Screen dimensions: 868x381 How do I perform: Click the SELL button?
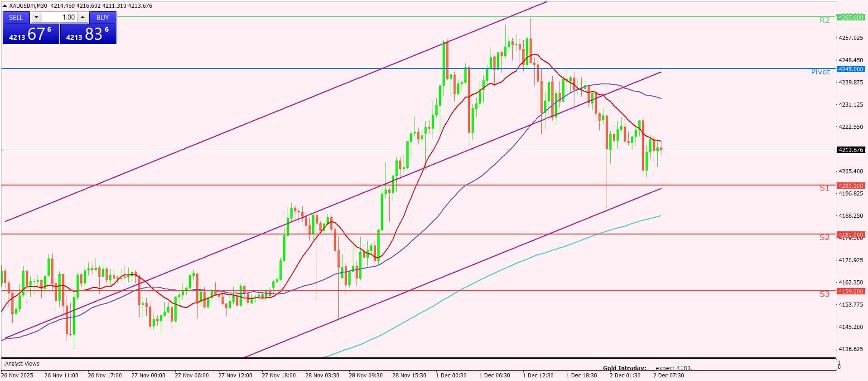click(16, 17)
